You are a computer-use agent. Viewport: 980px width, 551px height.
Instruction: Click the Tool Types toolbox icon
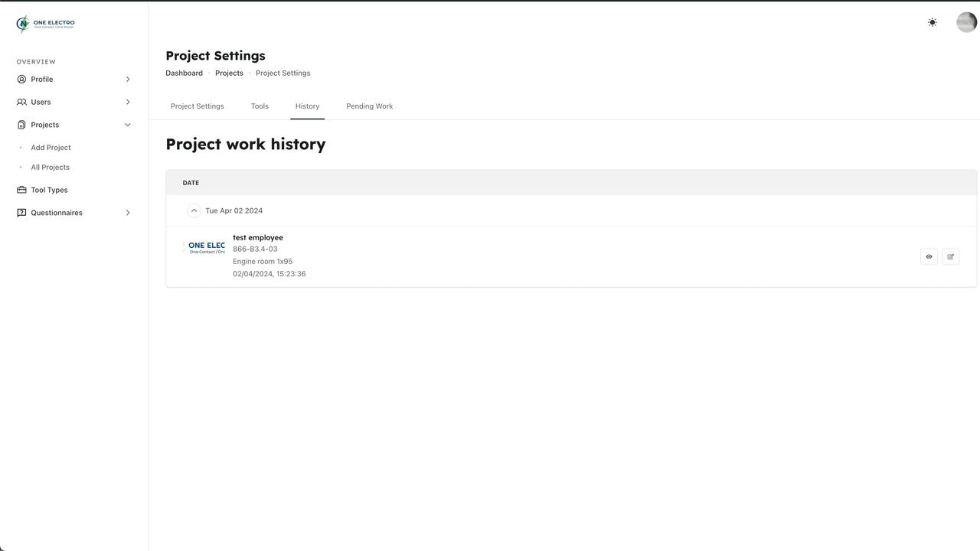[21, 190]
